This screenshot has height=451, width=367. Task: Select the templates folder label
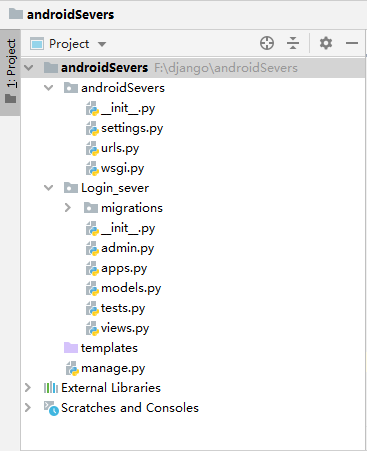click(x=109, y=348)
